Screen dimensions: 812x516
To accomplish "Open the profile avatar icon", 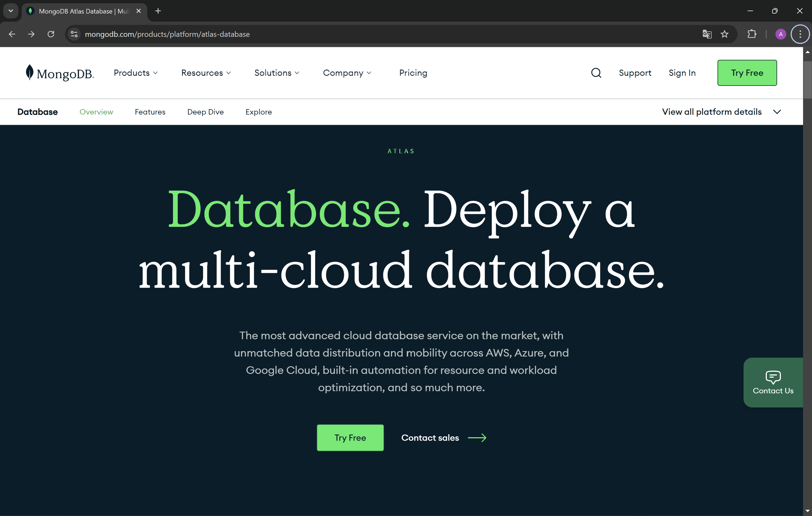I will (780, 34).
